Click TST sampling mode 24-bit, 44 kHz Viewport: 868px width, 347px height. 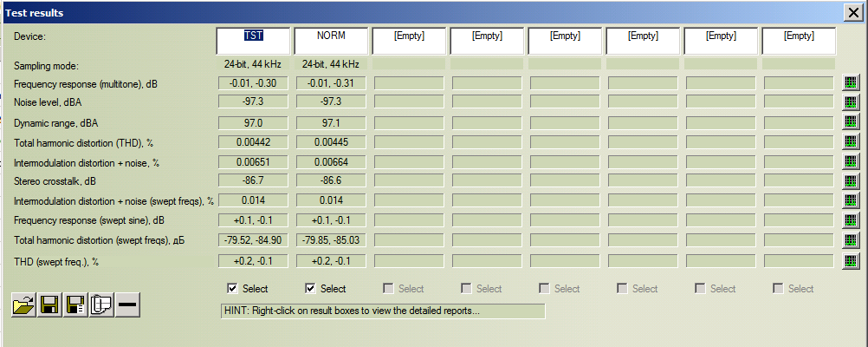click(253, 64)
